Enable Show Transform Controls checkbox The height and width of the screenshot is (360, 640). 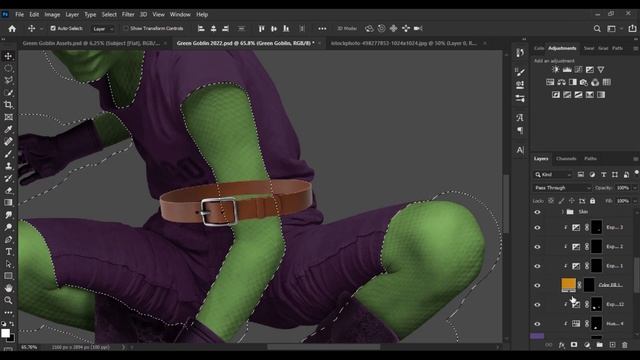point(126,29)
